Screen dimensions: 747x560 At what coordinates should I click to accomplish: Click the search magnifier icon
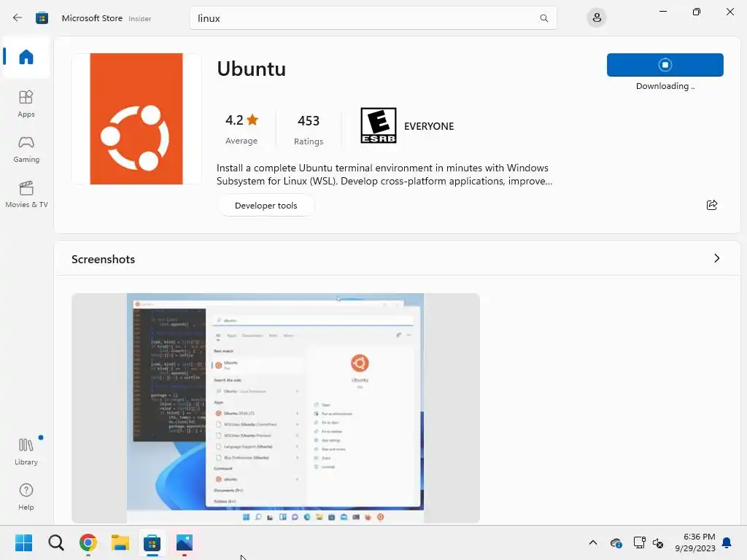(543, 18)
